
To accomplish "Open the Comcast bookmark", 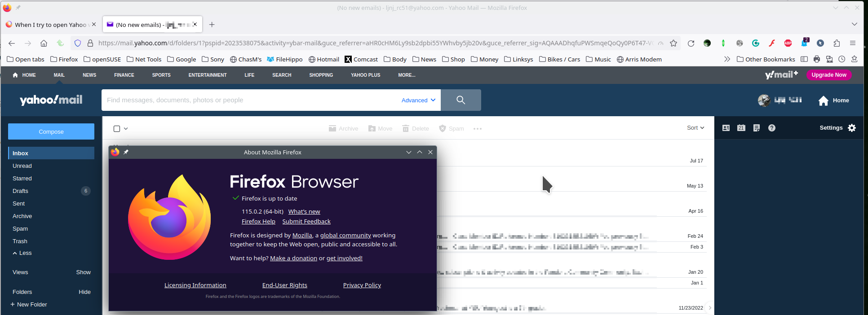I will click(361, 59).
